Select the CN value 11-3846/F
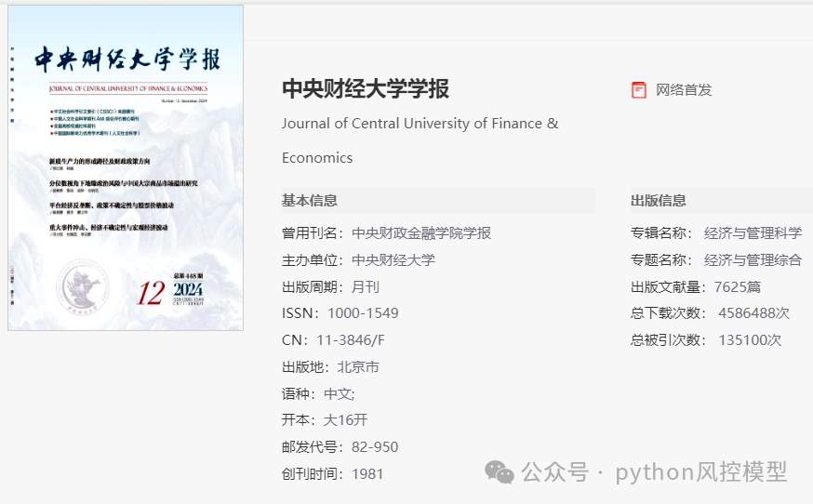This screenshot has width=813, height=504. pyautogui.click(x=351, y=340)
